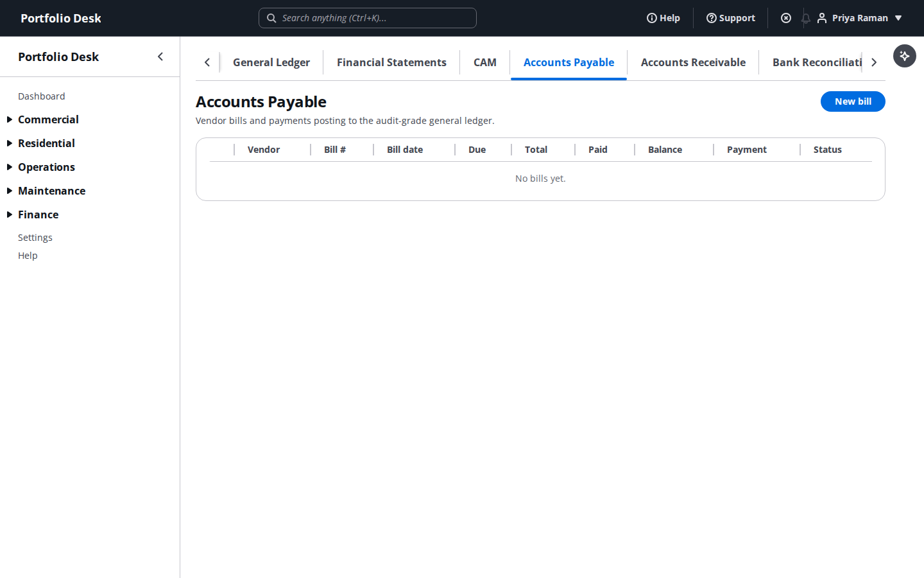Sort by the Payment column header
Image resolution: width=924 pixels, height=578 pixels.
(747, 150)
